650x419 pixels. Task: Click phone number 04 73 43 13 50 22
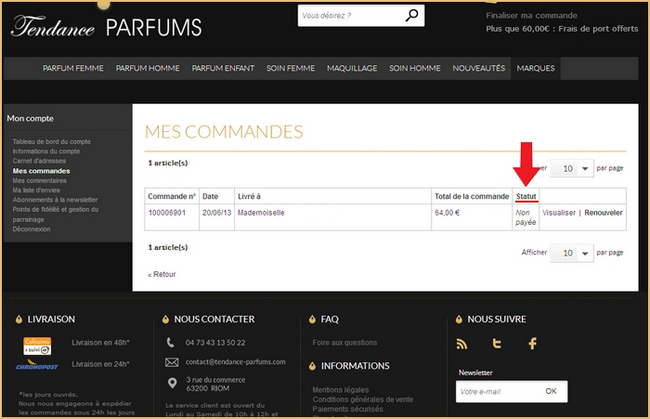click(215, 343)
